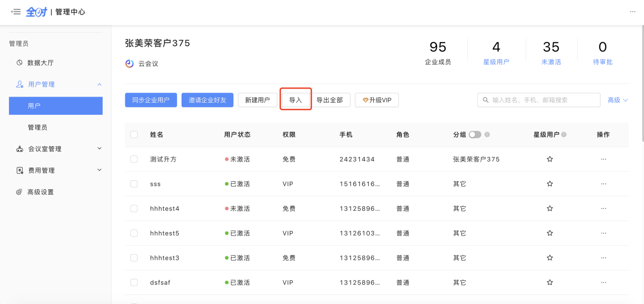Open the 高级设置 menu item
The image size is (644, 304).
click(55, 192)
